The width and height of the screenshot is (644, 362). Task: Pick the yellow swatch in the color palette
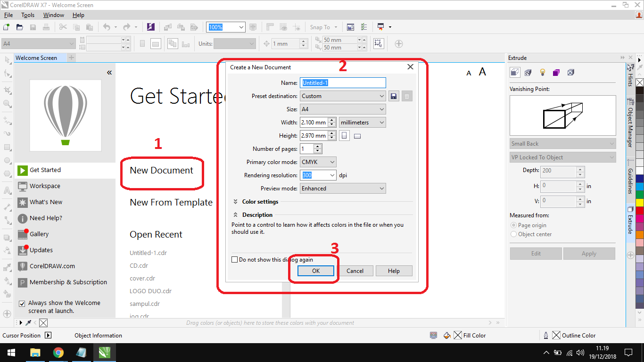click(640, 203)
